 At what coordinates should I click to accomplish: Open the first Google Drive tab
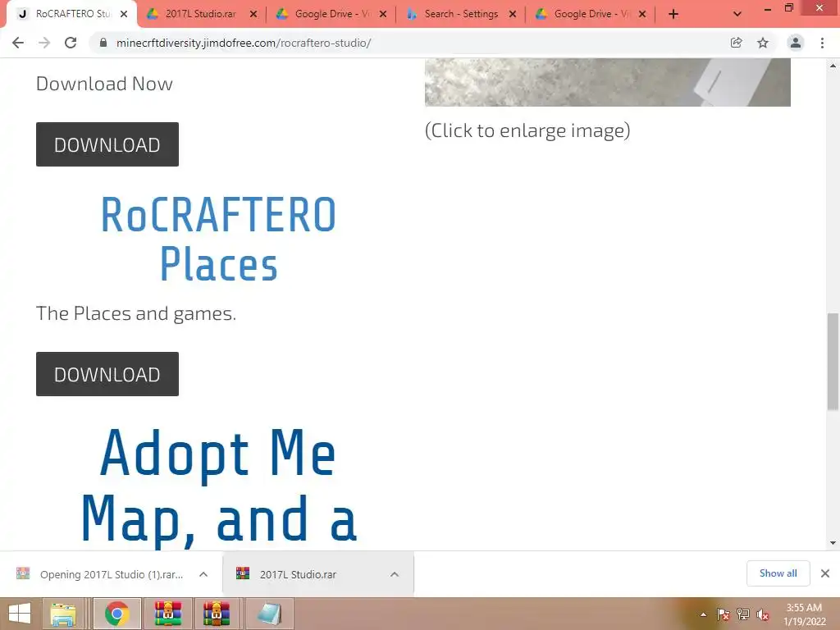coord(331,14)
